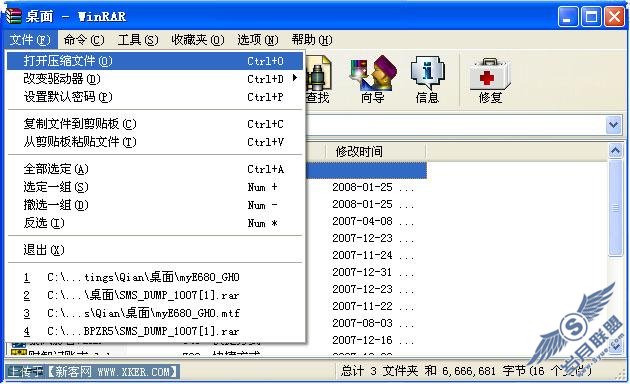The height and width of the screenshot is (384, 630).
Task: Open the 工具(S) menu
Action: click(138, 40)
